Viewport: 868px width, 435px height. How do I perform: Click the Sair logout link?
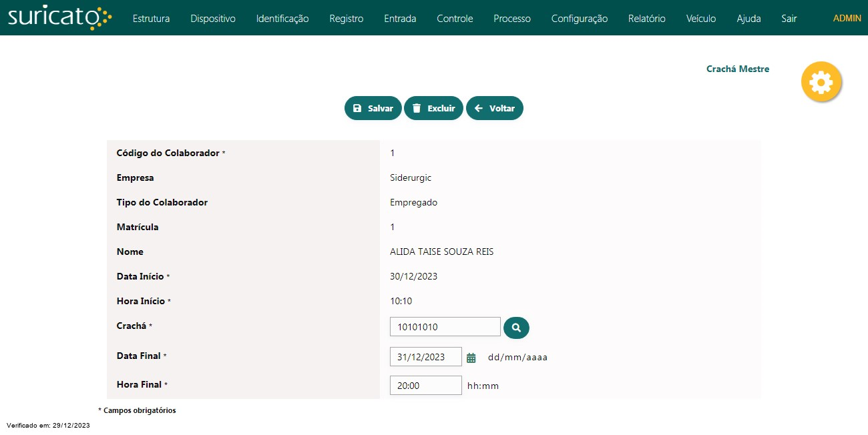[x=789, y=19]
